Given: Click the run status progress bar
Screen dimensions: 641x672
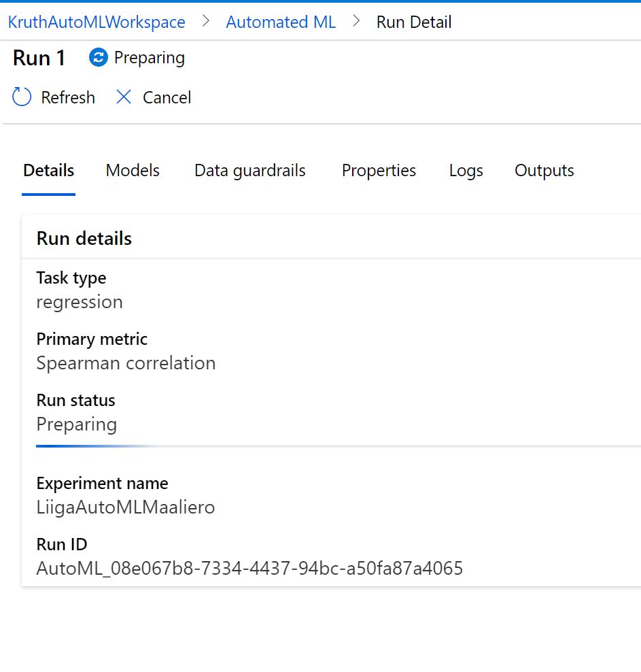Looking at the screenshot, I should tap(339, 446).
